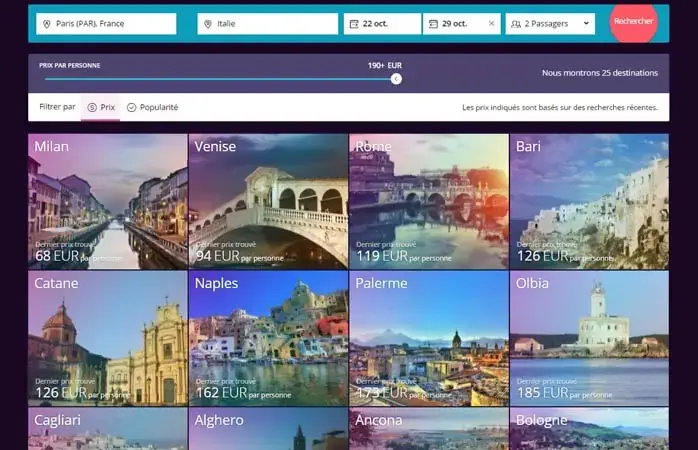Click the 162 EUR price on Naples
This screenshot has width=698, height=450.
pos(221,393)
